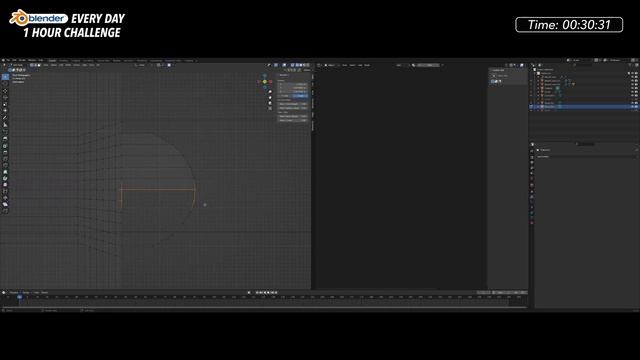Open the shader editor's editor type dropdown
This screenshot has width=640, height=360.
point(320,65)
